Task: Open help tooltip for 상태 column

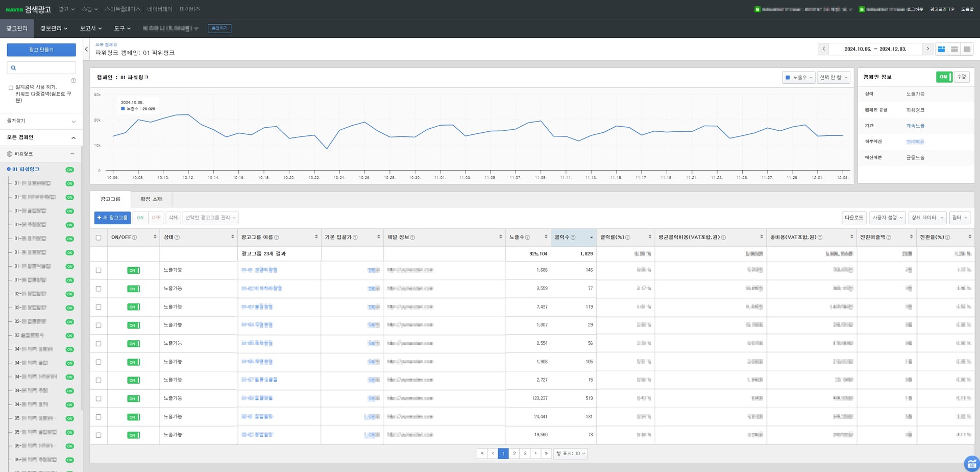Action: (x=177, y=238)
